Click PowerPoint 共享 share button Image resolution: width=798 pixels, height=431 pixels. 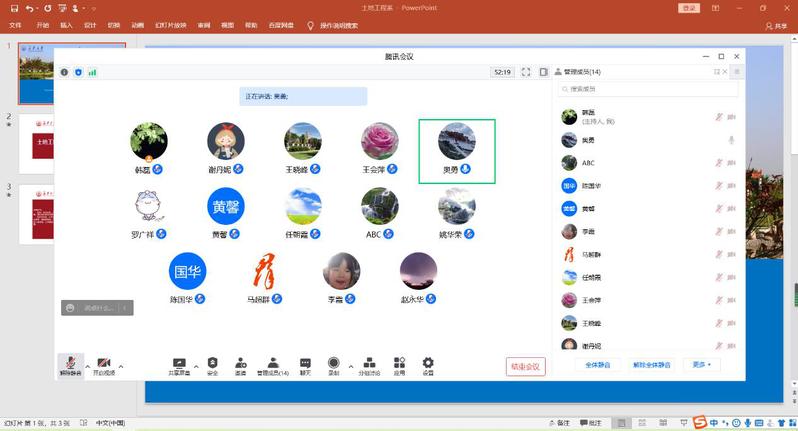tap(776, 26)
